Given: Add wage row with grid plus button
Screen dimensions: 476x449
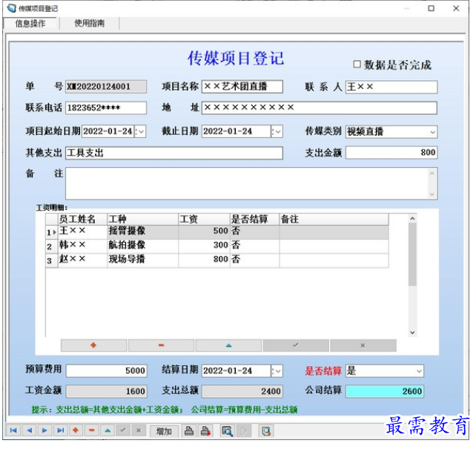Looking at the screenshot, I should [x=94, y=345].
